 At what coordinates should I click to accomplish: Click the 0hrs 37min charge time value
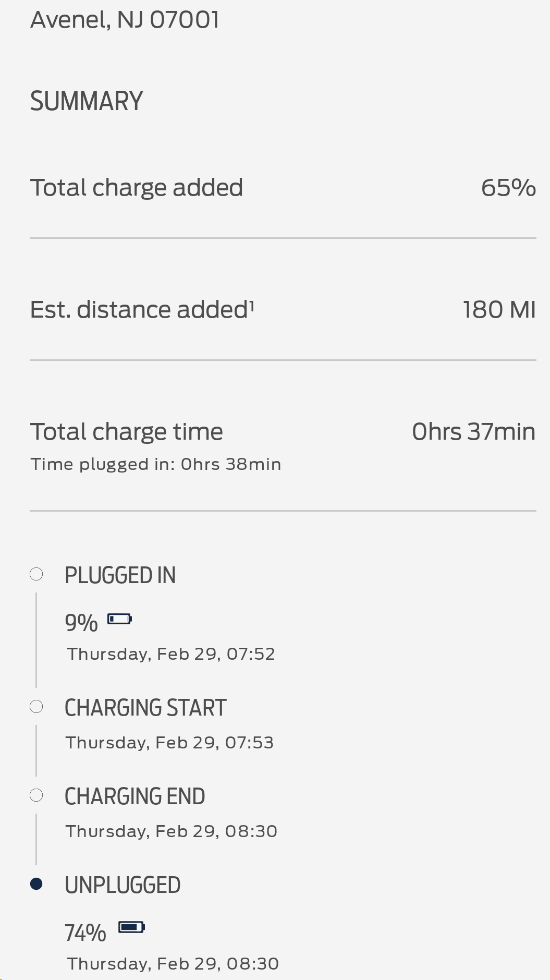473,432
